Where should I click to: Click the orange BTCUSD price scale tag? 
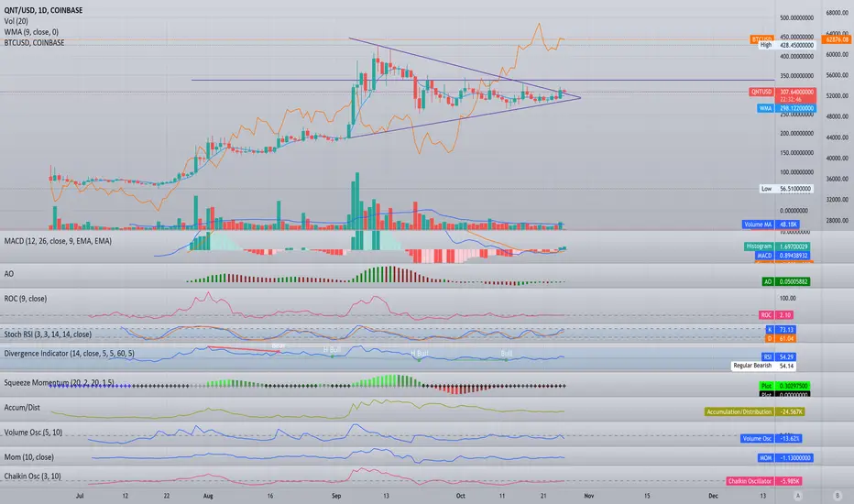(x=761, y=39)
